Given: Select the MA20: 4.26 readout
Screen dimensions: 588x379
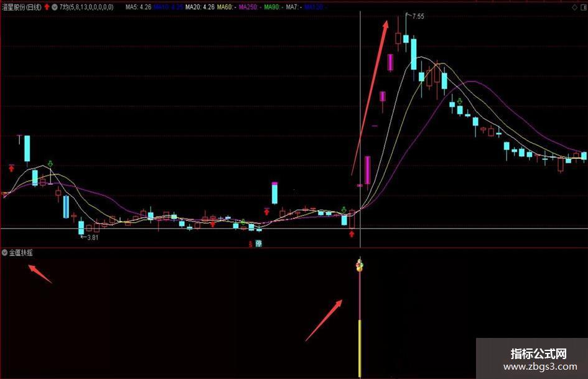Looking at the screenshot, I should click(x=200, y=7).
